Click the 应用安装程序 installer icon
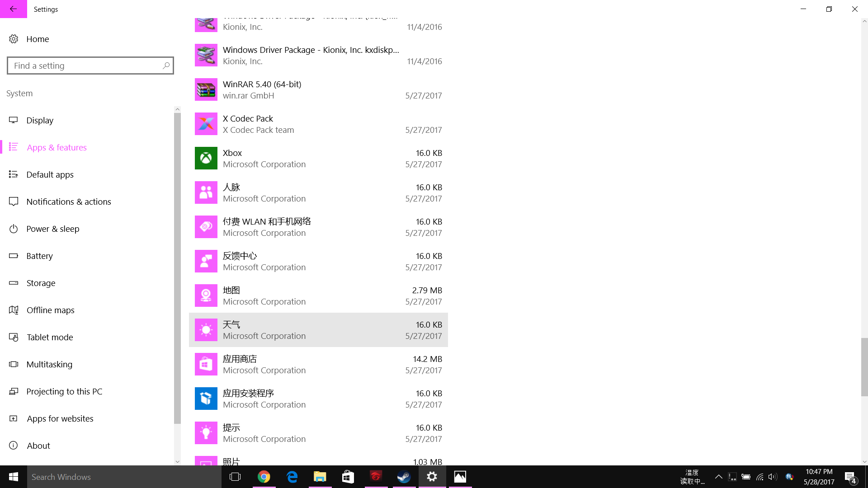This screenshot has width=868, height=488. click(206, 399)
